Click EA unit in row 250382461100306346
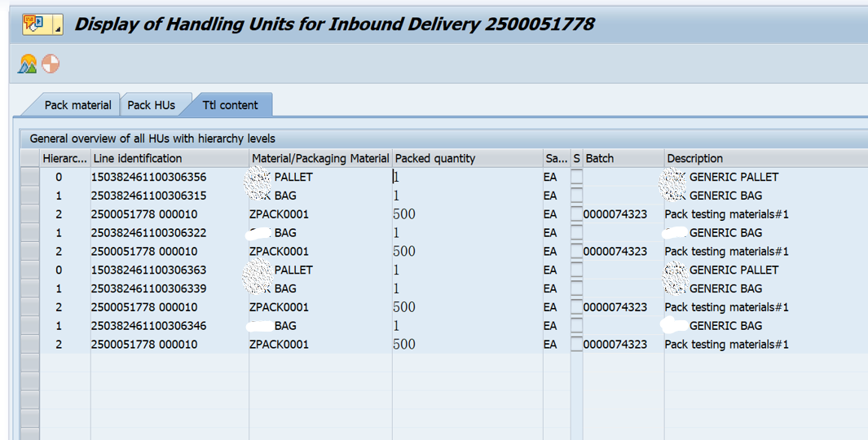Screen dimensions: 868x440 point(550,325)
